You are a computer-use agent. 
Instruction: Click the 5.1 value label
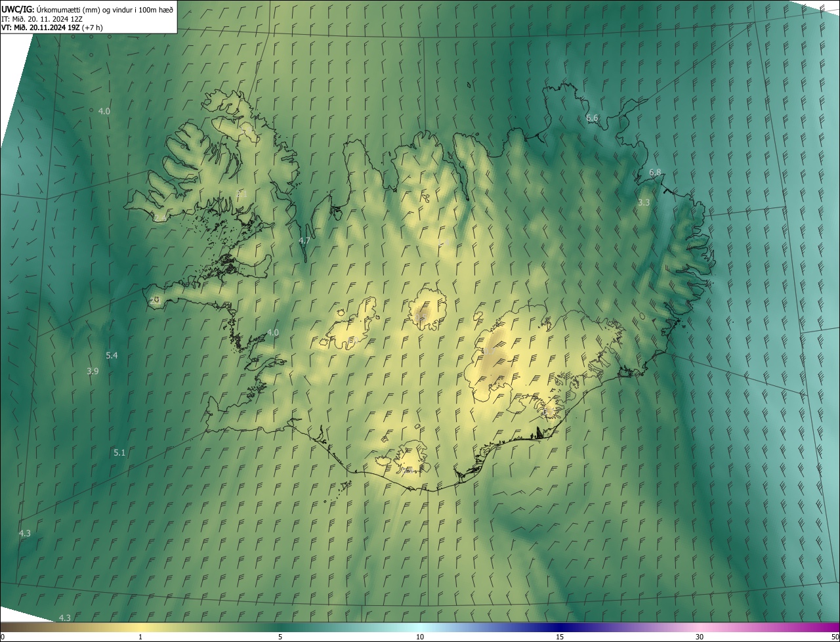point(119,452)
